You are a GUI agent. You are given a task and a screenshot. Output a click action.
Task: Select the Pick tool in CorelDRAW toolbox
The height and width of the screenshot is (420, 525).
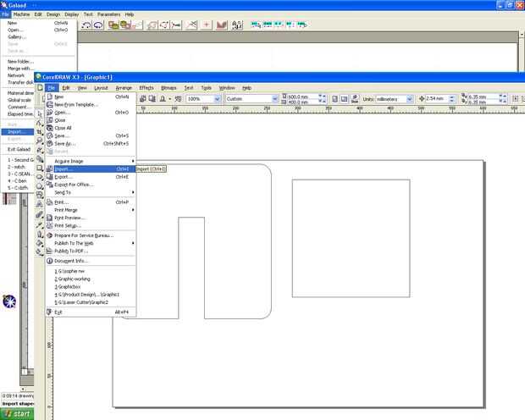(40, 114)
